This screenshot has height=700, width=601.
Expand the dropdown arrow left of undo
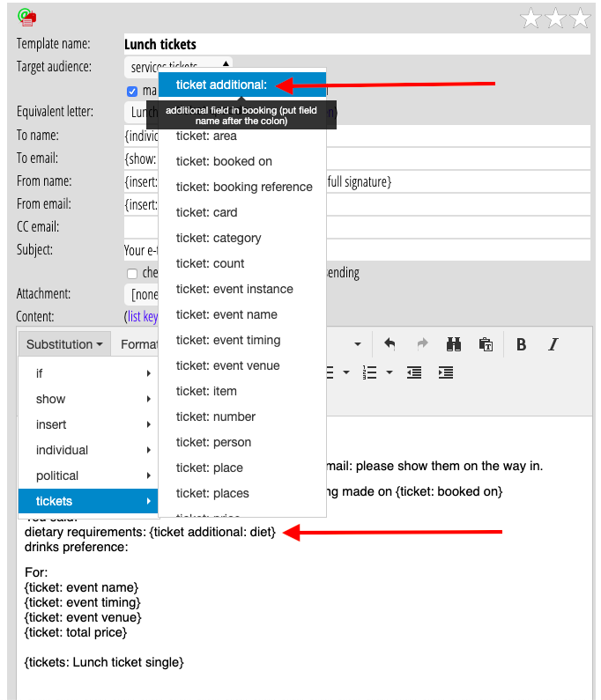(358, 344)
